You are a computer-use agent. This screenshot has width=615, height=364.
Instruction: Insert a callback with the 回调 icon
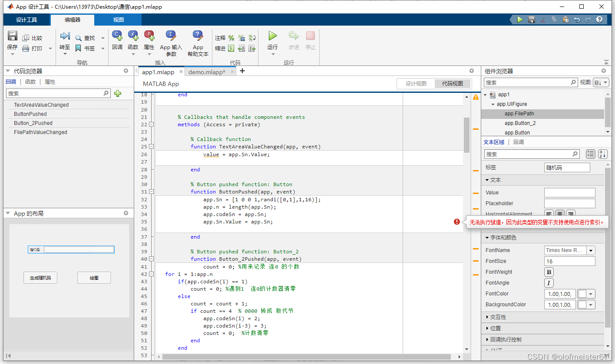point(117,36)
